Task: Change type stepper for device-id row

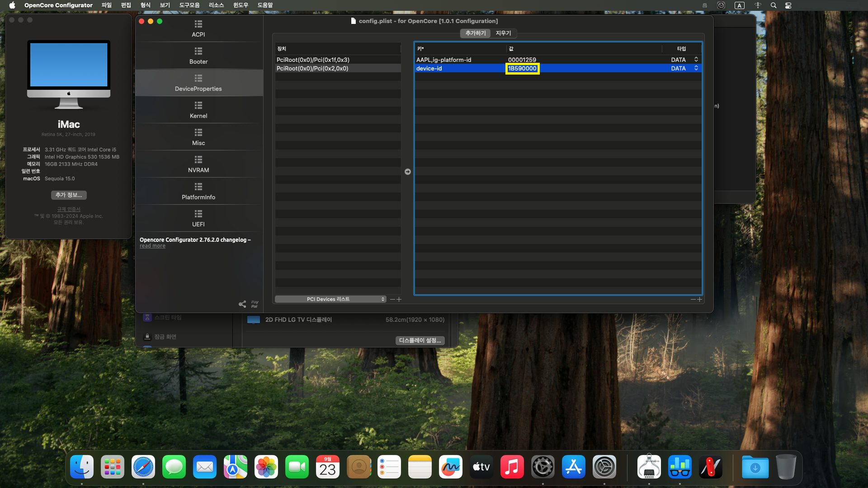Action: [696, 68]
